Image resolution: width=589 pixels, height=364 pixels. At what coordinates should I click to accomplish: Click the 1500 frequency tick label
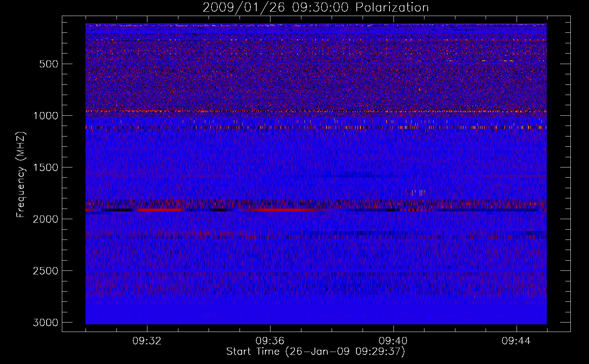(46, 167)
